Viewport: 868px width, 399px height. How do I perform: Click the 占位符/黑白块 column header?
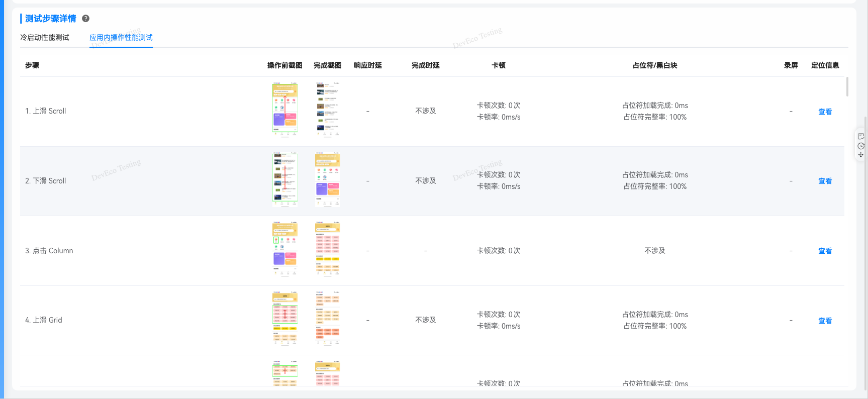click(655, 65)
